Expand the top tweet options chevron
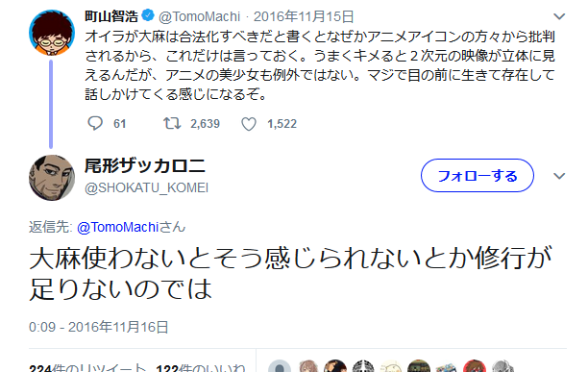588x372 pixels. (x=559, y=16)
